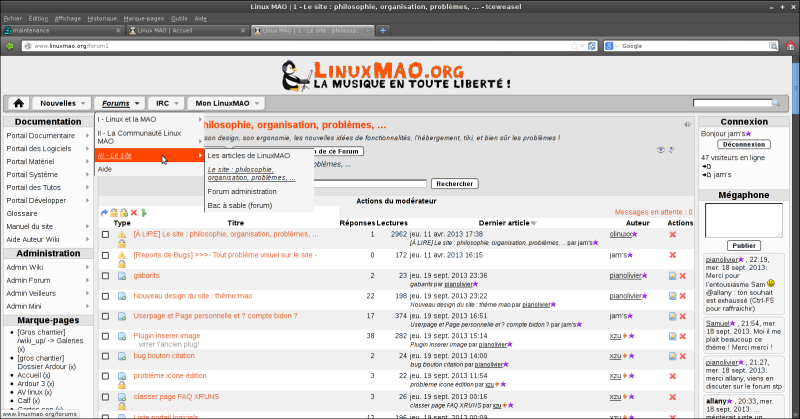Image resolution: width=800 pixels, height=419 pixels.
Task: Click the green merge topics moderator icon
Action: [144, 213]
